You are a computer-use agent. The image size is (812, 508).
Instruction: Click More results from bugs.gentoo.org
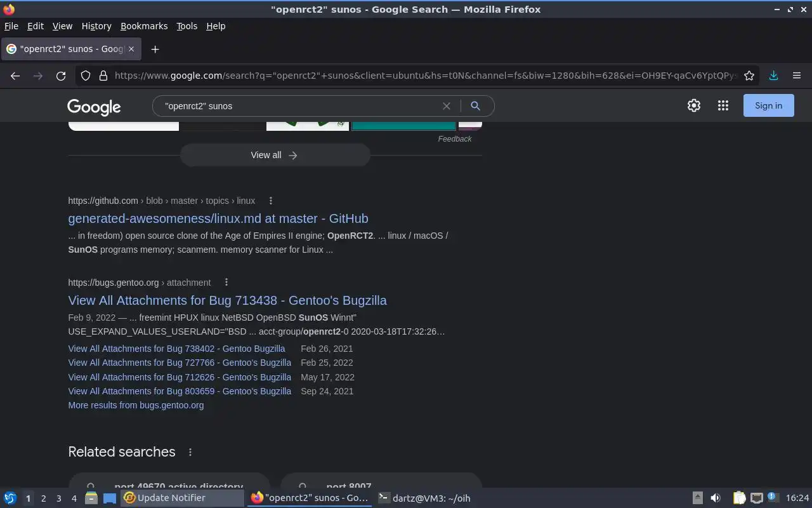(x=136, y=405)
